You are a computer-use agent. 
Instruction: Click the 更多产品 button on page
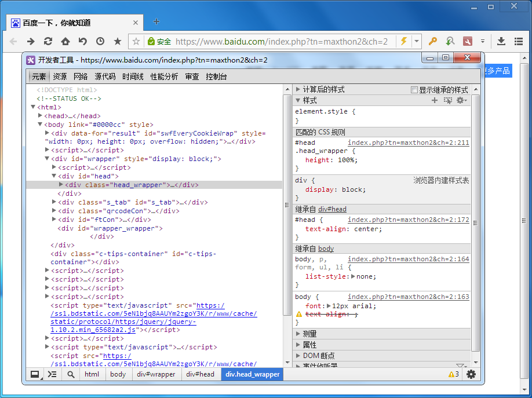pyautogui.click(x=497, y=71)
